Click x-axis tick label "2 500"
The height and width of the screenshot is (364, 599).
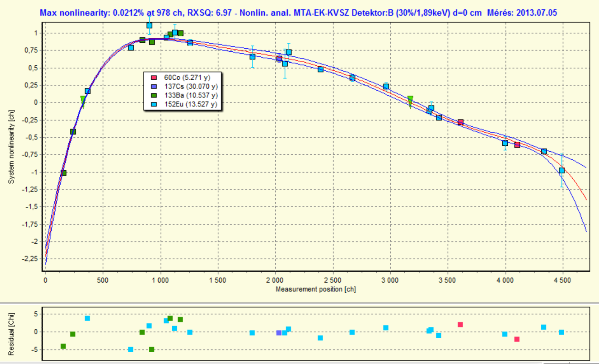tap(333, 280)
